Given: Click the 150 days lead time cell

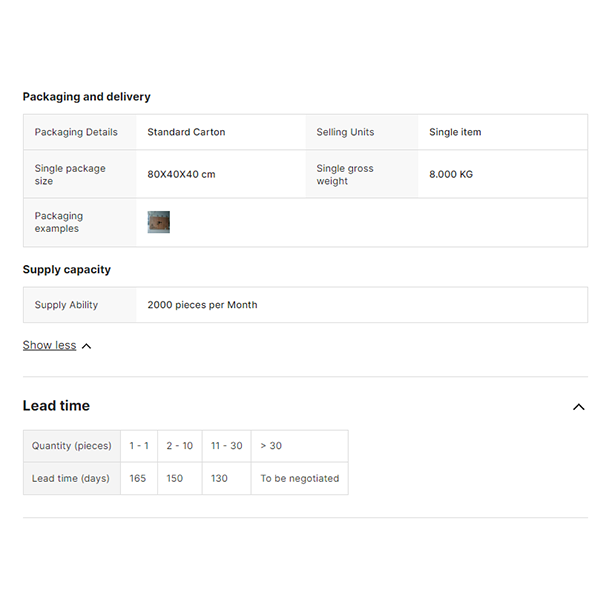Looking at the screenshot, I should point(175,478).
